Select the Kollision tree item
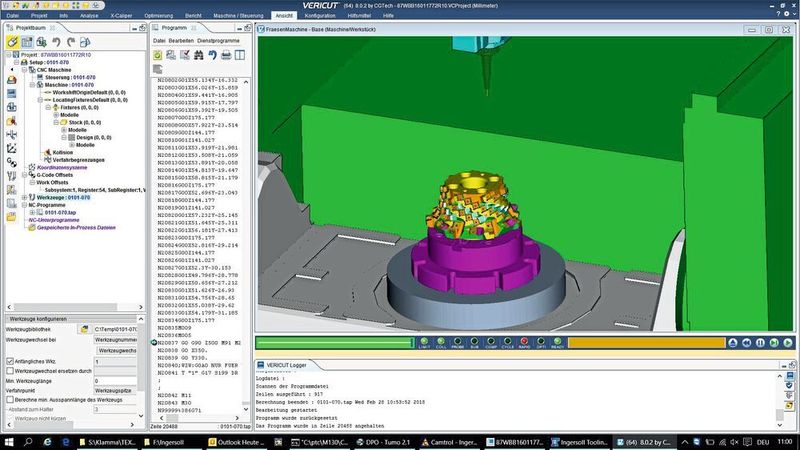The width and height of the screenshot is (800, 450). click(x=63, y=153)
